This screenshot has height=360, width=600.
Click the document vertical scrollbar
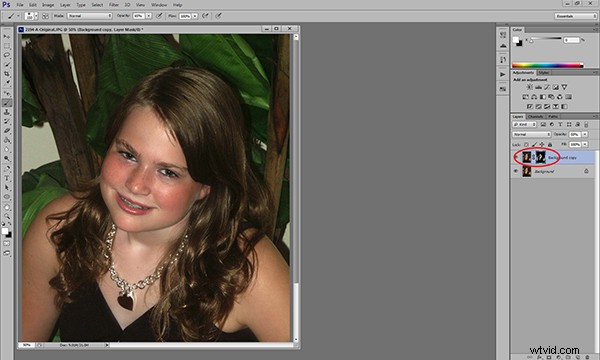coord(296,187)
